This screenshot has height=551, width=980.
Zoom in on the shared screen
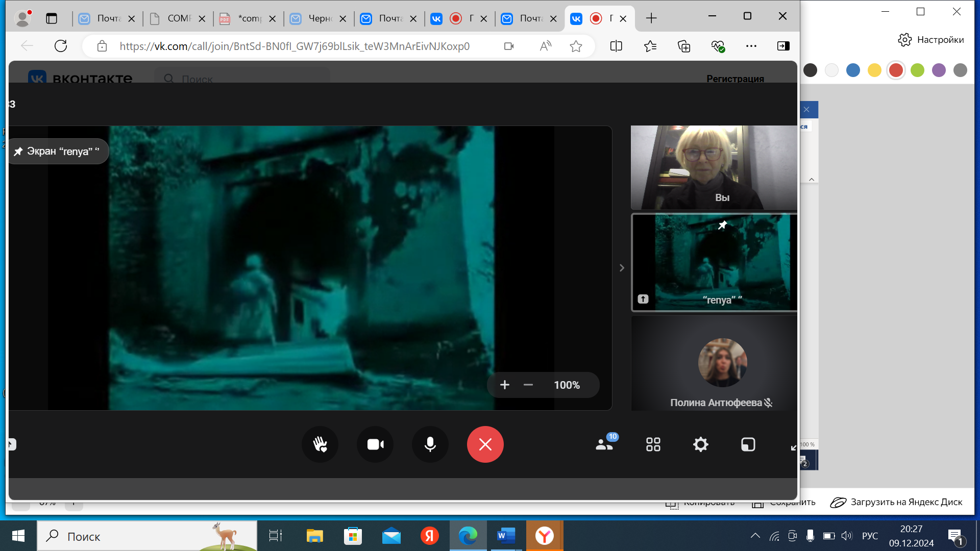505,385
